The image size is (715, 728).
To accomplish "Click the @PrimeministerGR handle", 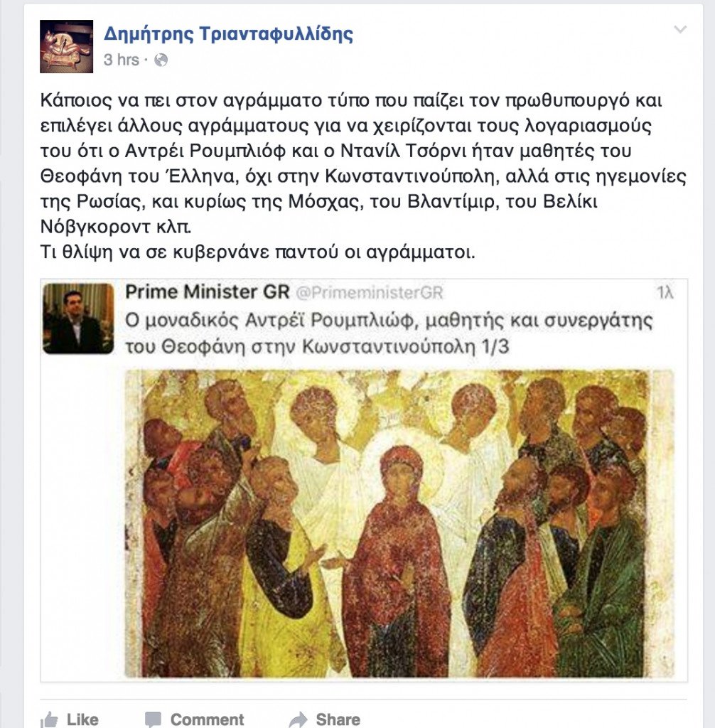I will click(370, 292).
